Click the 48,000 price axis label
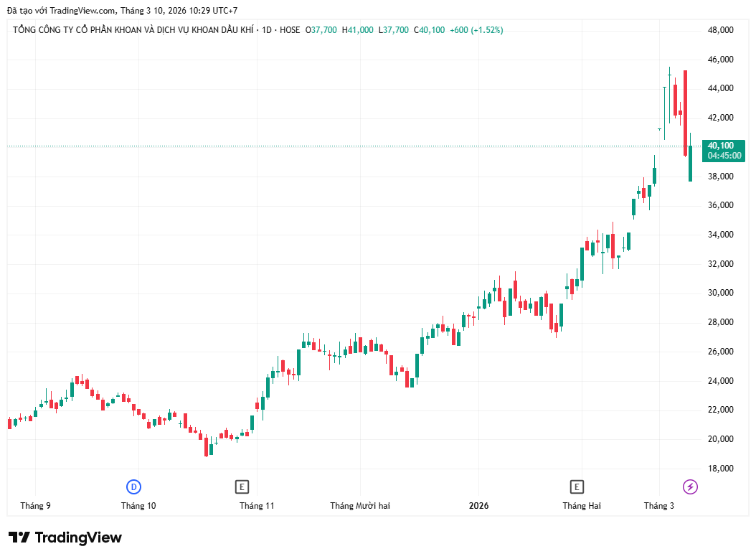This screenshot has width=756, height=559. pos(720,30)
